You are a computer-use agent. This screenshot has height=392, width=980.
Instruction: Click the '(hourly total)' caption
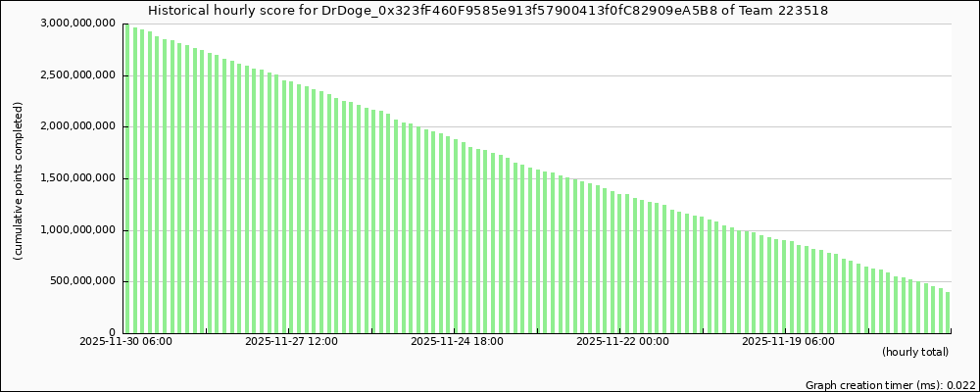(915, 352)
